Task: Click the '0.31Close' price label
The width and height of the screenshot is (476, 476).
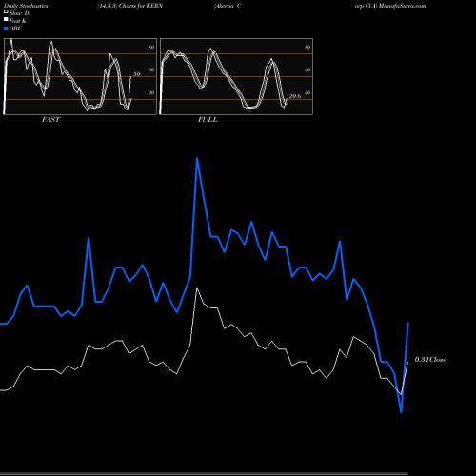Action: click(430, 359)
